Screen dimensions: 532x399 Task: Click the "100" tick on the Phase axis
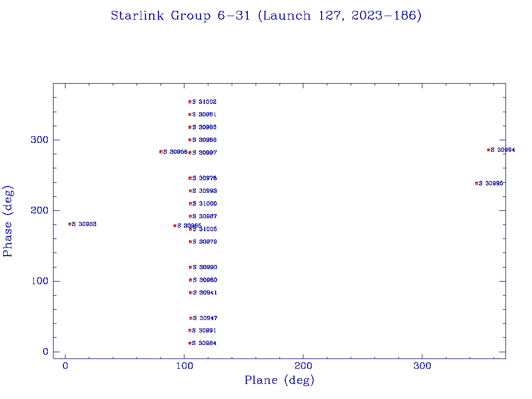point(39,281)
